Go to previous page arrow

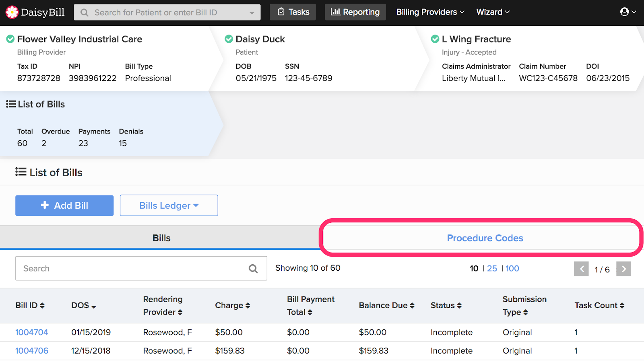[581, 269]
